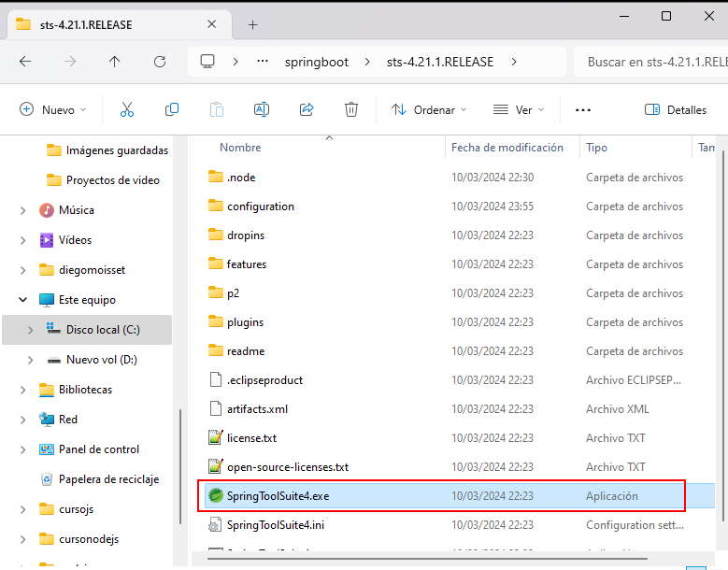Click the Copy icon in toolbar

(x=172, y=109)
